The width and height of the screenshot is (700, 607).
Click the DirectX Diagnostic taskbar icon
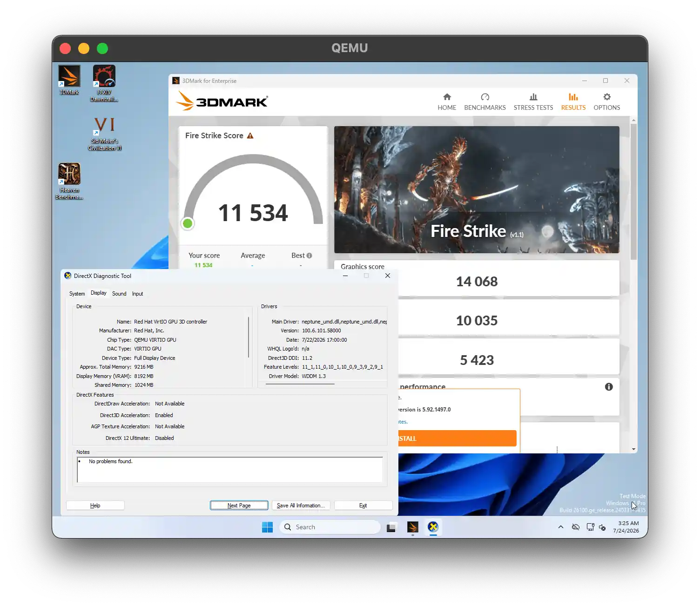433,527
